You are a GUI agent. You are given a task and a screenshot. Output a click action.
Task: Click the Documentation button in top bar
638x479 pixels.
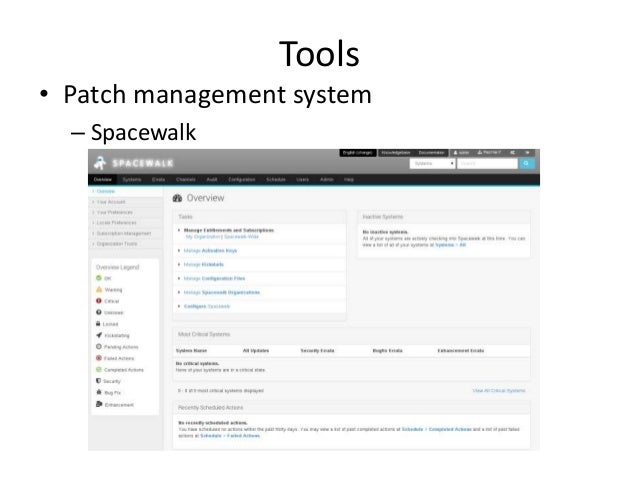(431, 153)
